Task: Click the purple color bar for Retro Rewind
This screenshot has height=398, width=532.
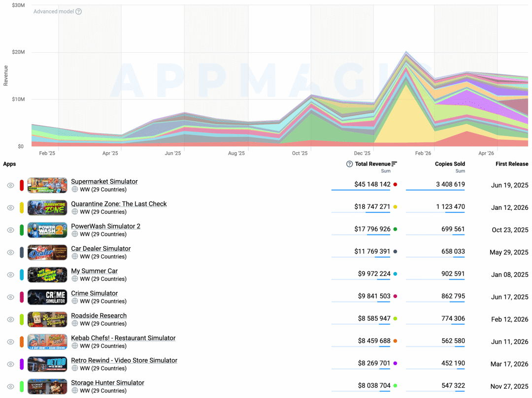Action: (22, 364)
